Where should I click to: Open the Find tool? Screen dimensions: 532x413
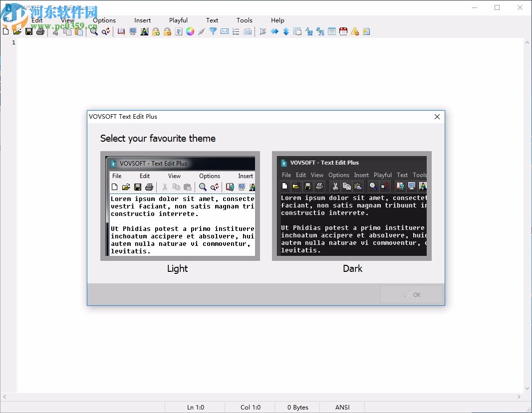click(x=94, y=31)
